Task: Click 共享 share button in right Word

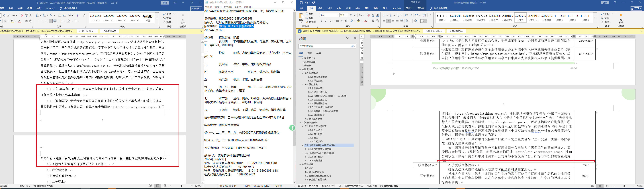Action: tap(636, 8)
